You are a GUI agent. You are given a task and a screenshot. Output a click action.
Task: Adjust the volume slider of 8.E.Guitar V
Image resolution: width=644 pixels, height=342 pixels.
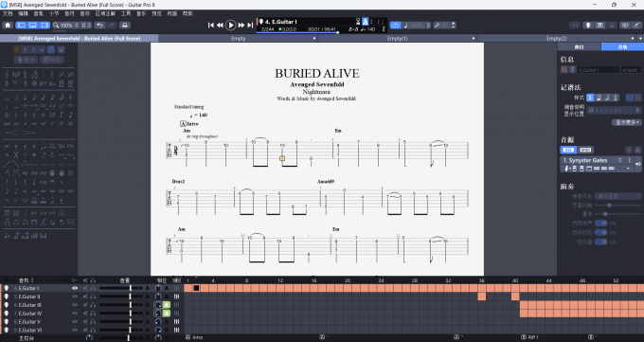point(120,321)
